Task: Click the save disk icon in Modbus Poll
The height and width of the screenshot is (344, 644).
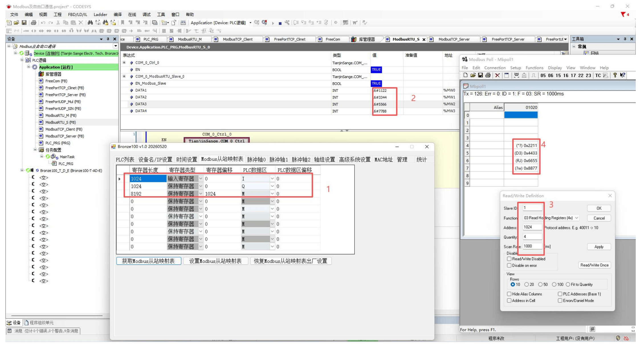Action: click(480, 75)
